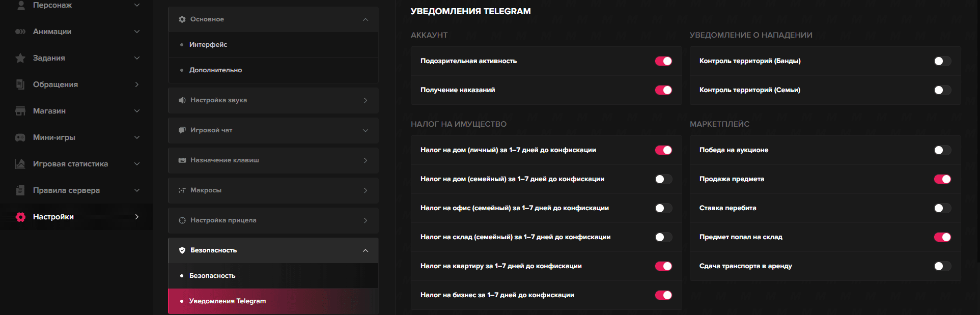Open the Интерфейс settings link
The height and width of the screenshot is (315, 980).
[x=208, y=45]
